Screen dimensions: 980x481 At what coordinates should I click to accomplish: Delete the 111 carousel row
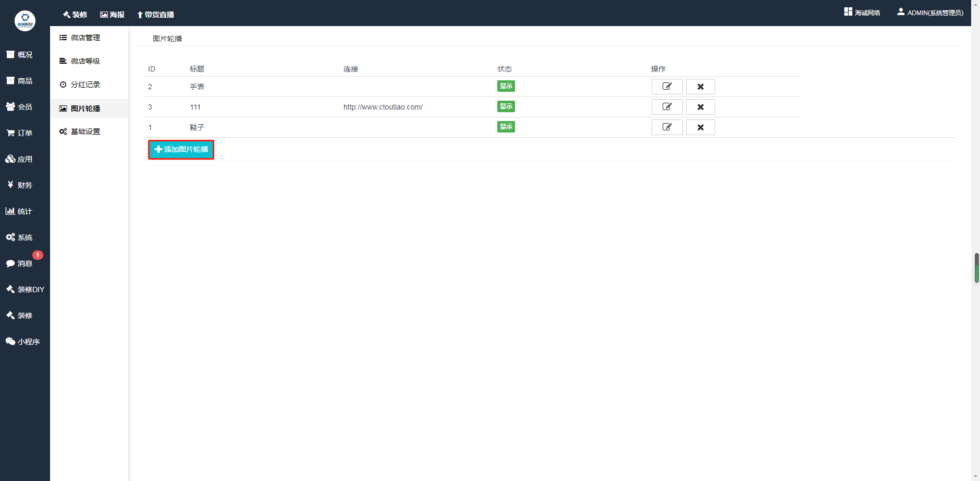pyautogui.click(x=701, y=107)
